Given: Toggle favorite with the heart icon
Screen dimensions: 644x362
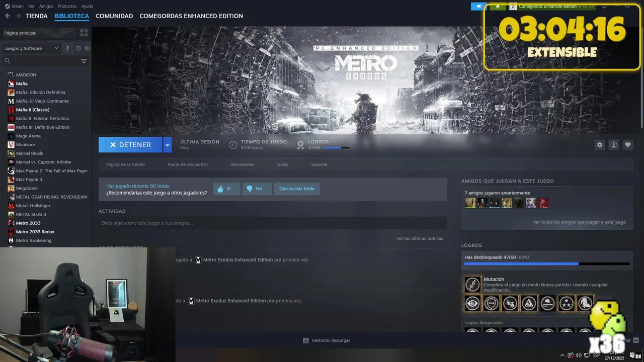Looking at the screenshot, I should [x=628, y=145].
